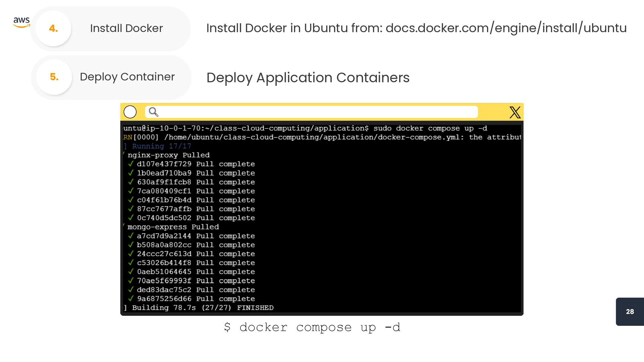The image size is (644, 362).
Task: Click the green checkmark beside d107e437f729
Action: tap(131, 164)
